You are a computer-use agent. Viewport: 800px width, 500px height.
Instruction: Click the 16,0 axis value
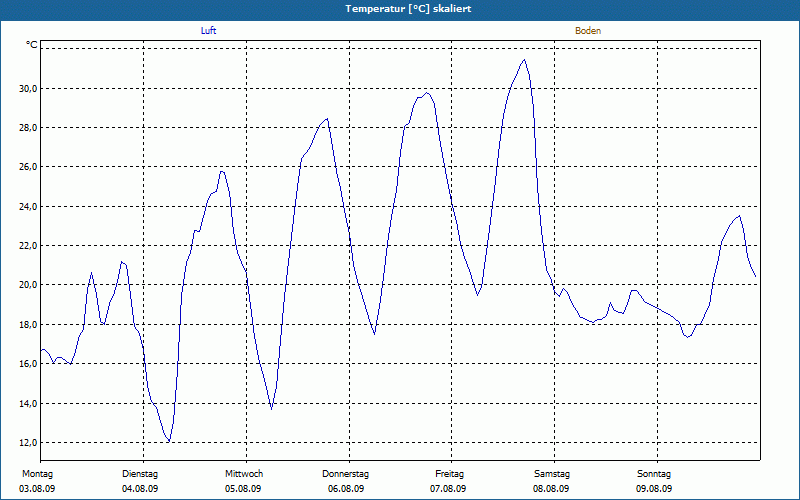click(x=29, y=364)
